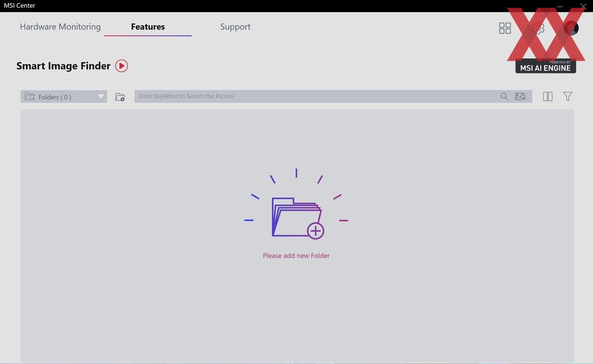
Task: Minimize the MSI Center window
Action: pyautogui.click(x=560, y=6)
